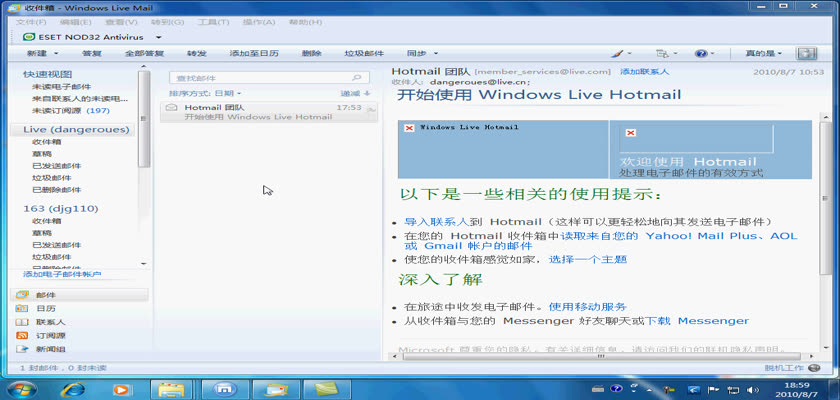Open the 邮件 (Mail) view icon
This screenshot has width=840, height=400.
coord(22,295)
